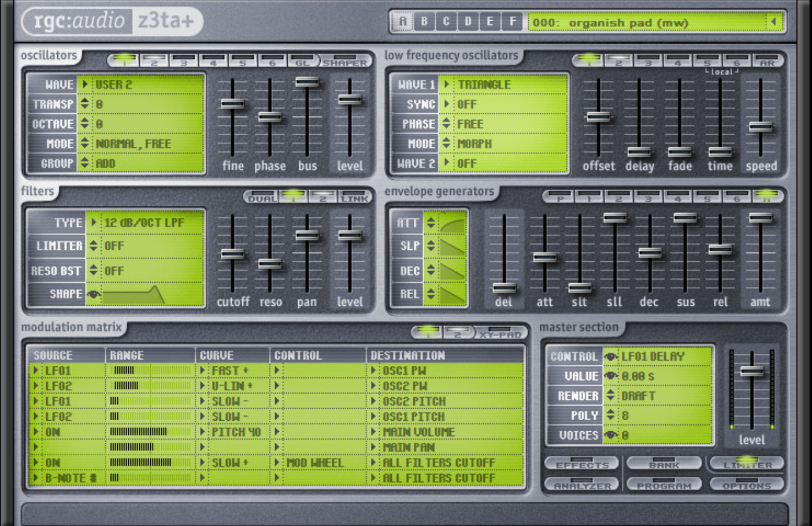This screenshot has height=526, width=812.
Task: Click the LFO MODE stepper showing MORPH
Action: point(446,143)
